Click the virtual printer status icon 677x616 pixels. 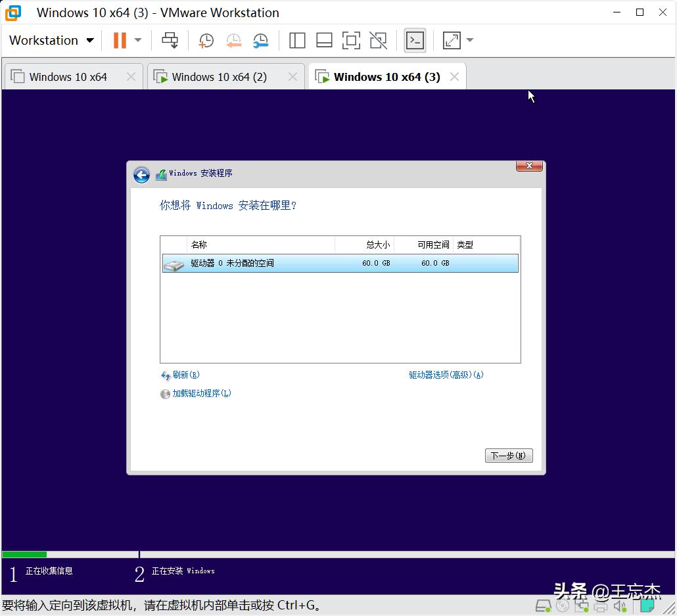600,605
